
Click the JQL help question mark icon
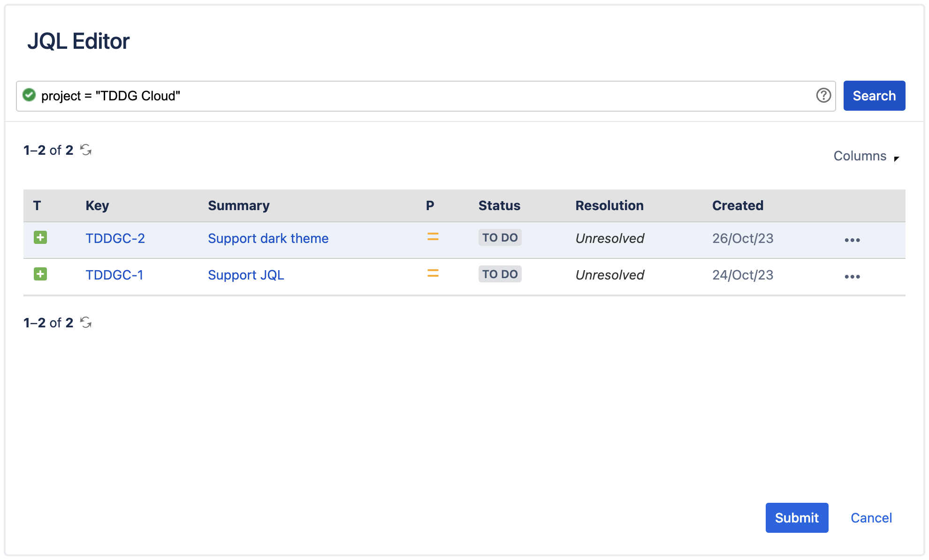[823, 95]
